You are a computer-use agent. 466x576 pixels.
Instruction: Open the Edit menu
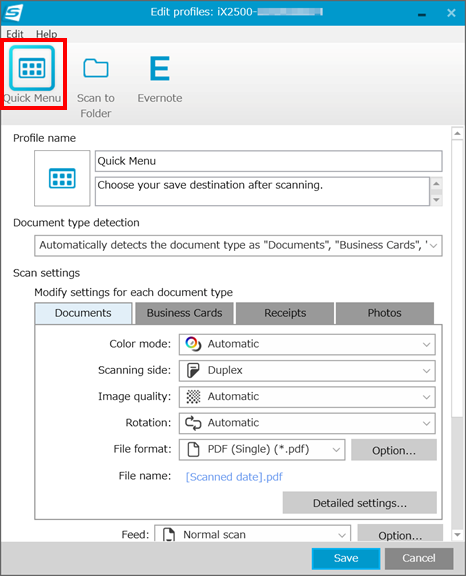point(15,34)
